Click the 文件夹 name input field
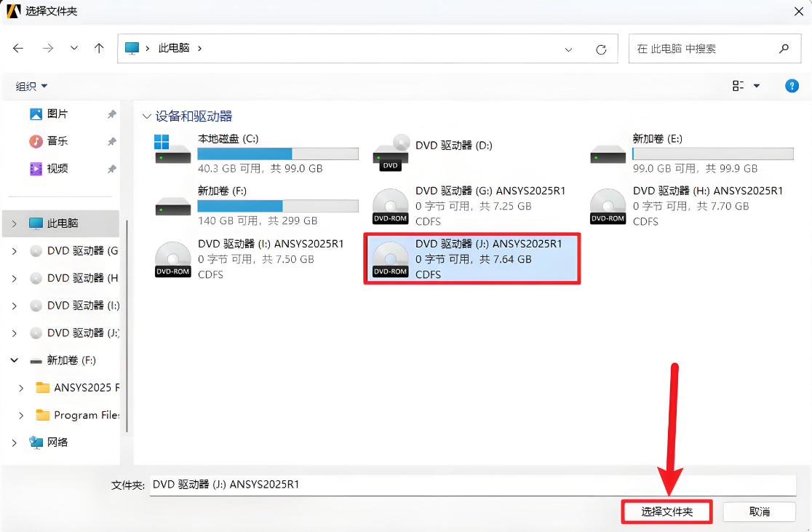The image size is (812, 532). tap(473, 485)
